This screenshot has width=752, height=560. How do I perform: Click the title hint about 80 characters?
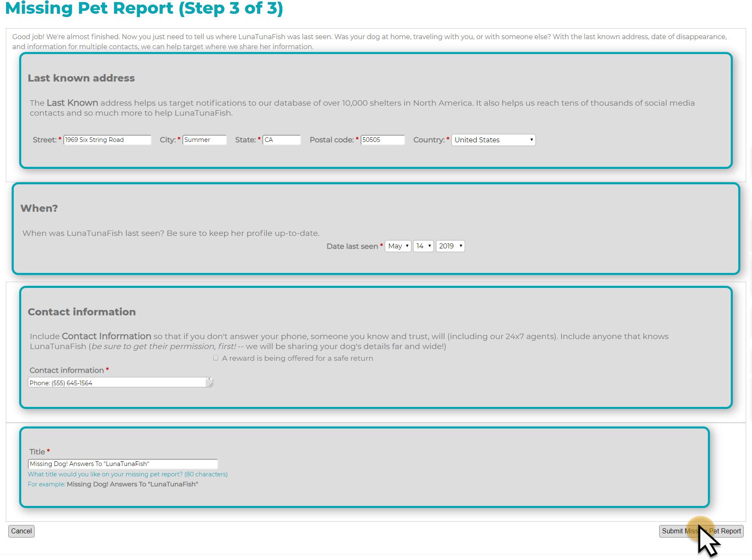pyautogui.click(x=127, y=474)
